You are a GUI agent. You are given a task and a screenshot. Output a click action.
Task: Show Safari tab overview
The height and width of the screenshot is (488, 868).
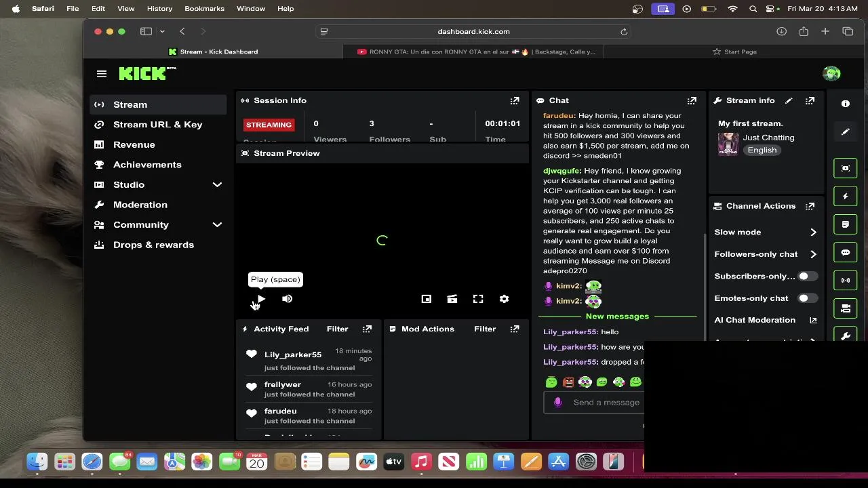point(848,31)
